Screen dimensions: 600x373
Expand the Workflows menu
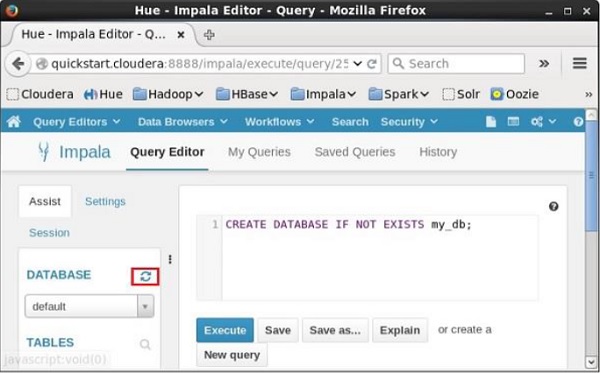click(279, 122)
